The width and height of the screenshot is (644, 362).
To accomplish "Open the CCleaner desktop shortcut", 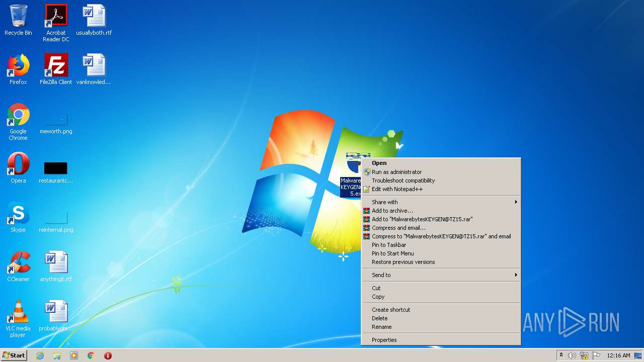I will [18, 266].
